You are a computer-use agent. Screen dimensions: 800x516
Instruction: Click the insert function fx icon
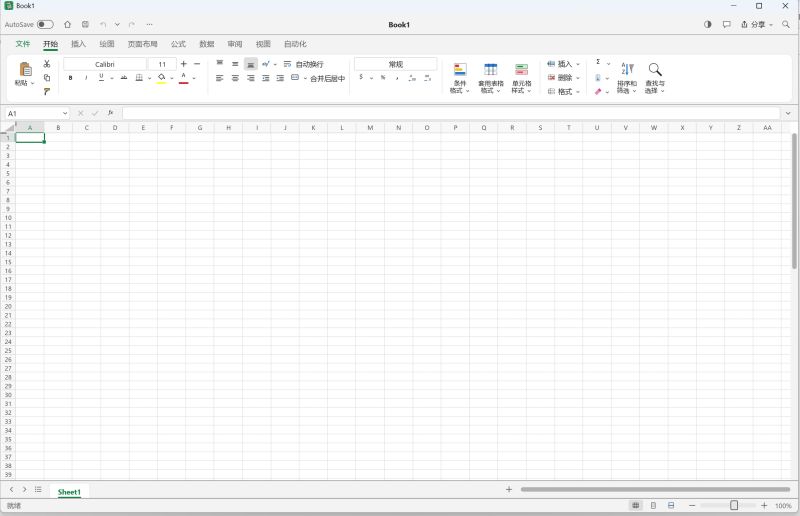click(111, 113)
